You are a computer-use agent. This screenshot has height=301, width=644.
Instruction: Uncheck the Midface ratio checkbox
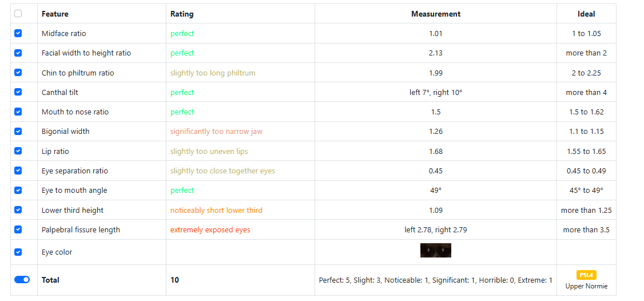coord(18,33)
